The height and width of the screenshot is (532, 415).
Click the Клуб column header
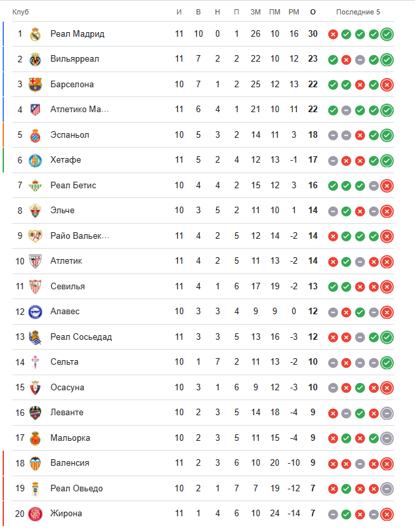coord(20,12)
